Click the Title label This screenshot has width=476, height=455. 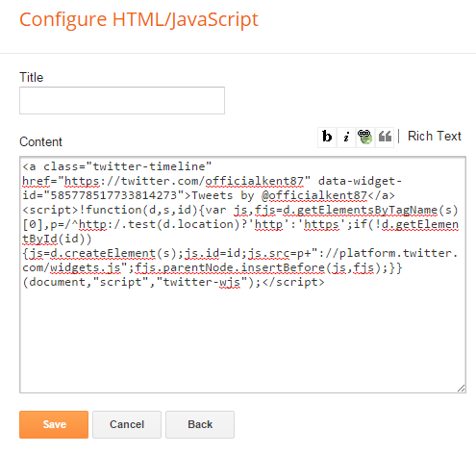point(32,77)
